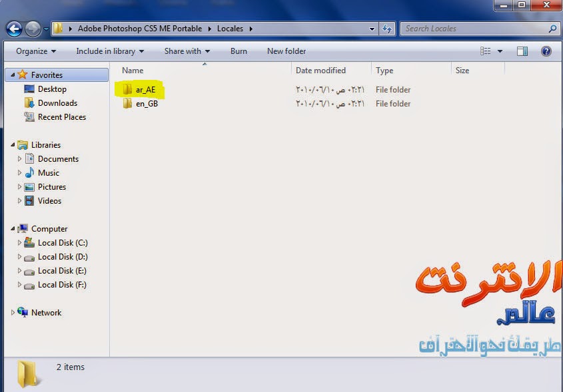Image resolution: width=563 pixels, height=392 pixels.
Task: Collapse the Favorites group
Action: tap(13, 75)
